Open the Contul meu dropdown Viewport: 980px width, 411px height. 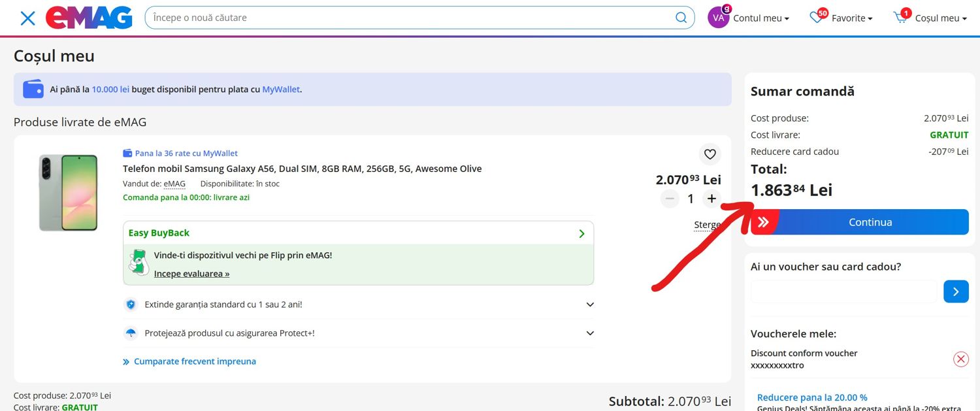(761, 18)
